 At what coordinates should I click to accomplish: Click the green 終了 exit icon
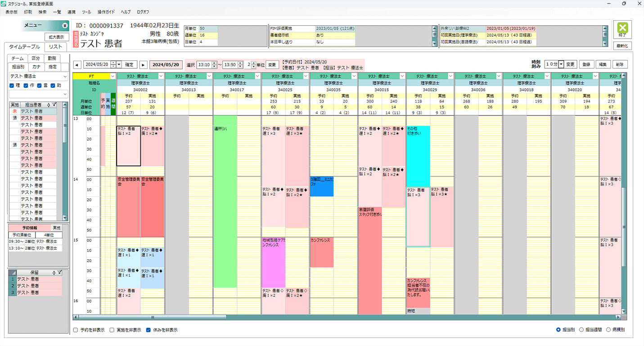pyautogui.click(x=622, y=30)
